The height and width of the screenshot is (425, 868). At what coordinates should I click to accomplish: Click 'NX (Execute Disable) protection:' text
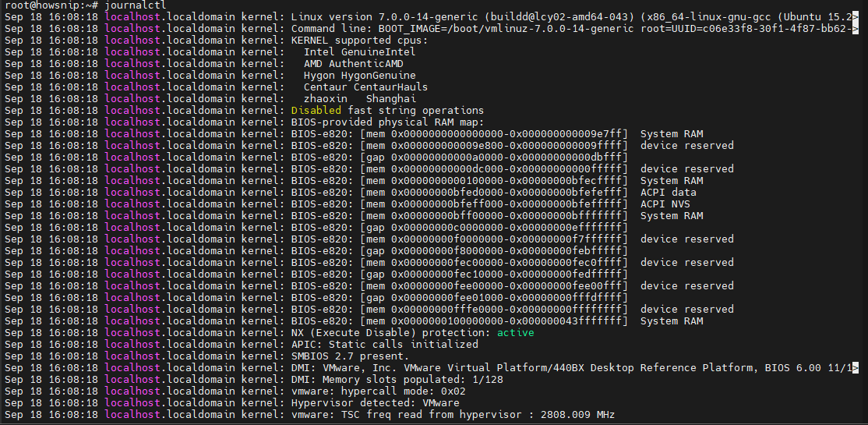click(x=391, y=332)
